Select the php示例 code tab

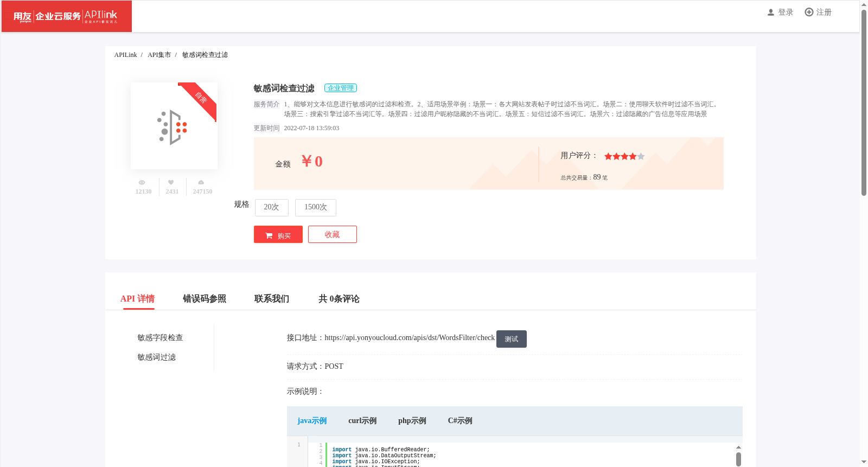(x=412, y=421)
